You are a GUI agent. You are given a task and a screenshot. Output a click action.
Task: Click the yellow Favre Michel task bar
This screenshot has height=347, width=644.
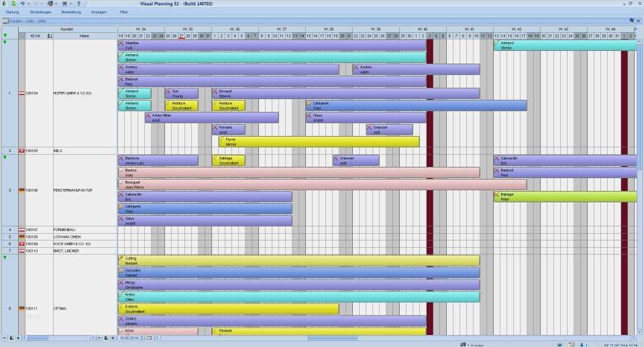pyautogui.click(x=319, y=142)
